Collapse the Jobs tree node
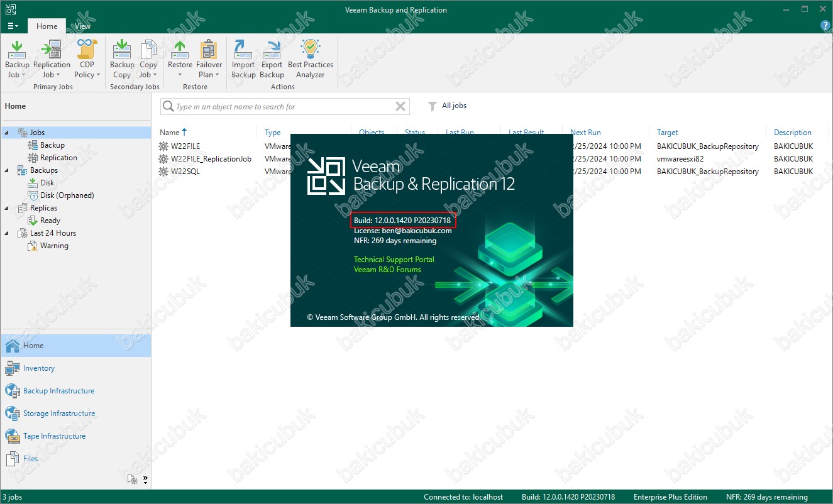Viewport: 833px width, 504px height. click(6, 133)
